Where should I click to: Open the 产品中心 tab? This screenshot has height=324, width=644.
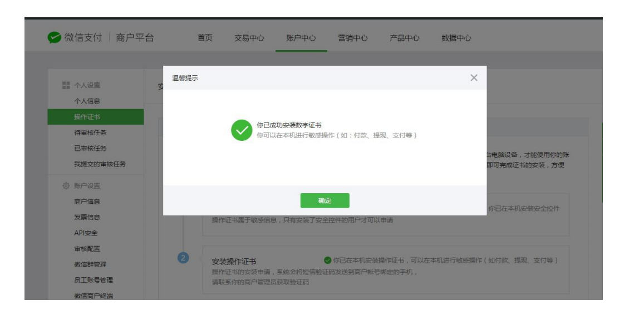(x=405, y=38)
